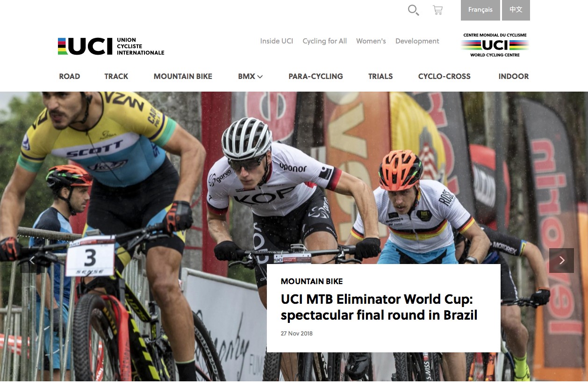Go to UCI homepage via rainbow logo
Screen dimensions: 588x386
pyautogui.click(x=111, y=46)
